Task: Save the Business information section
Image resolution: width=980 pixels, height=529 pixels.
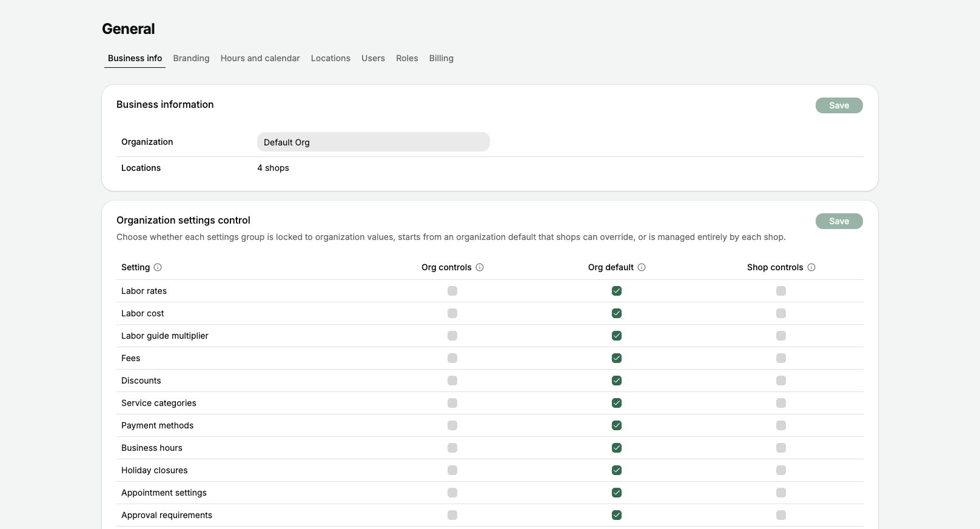Action: coord(839,105)
